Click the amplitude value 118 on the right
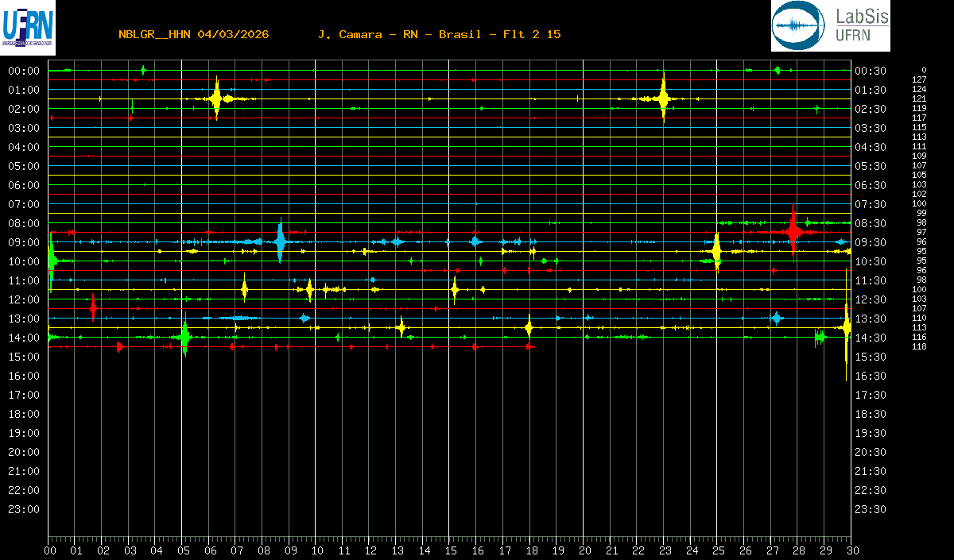The height and width of the screenshot is (560, 954). (x=919, y=346)
